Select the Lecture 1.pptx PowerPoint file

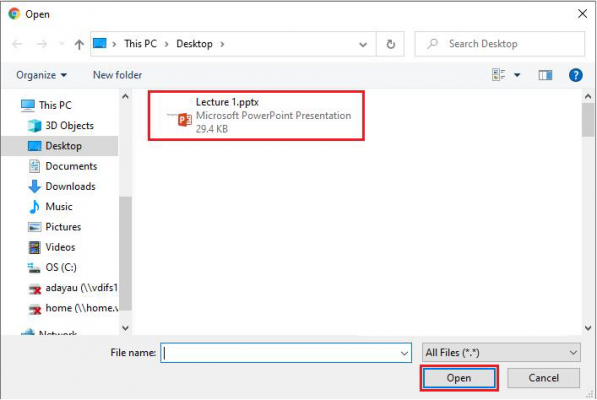click(256, 116)
